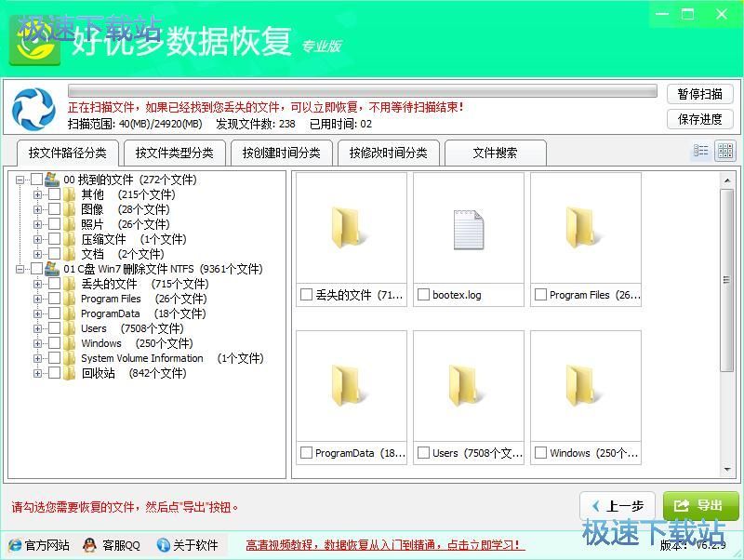Expand the System Volume Information node
The height and width of the screenshot is (560, 744).
[37, 358]
